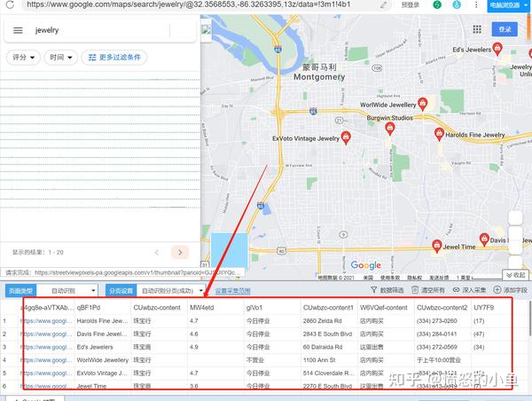The width and height of the screenshot is (532, 401).
Task: Click the ExVoto Vintage Jewelry map pin
Action: tap(346, 138)
